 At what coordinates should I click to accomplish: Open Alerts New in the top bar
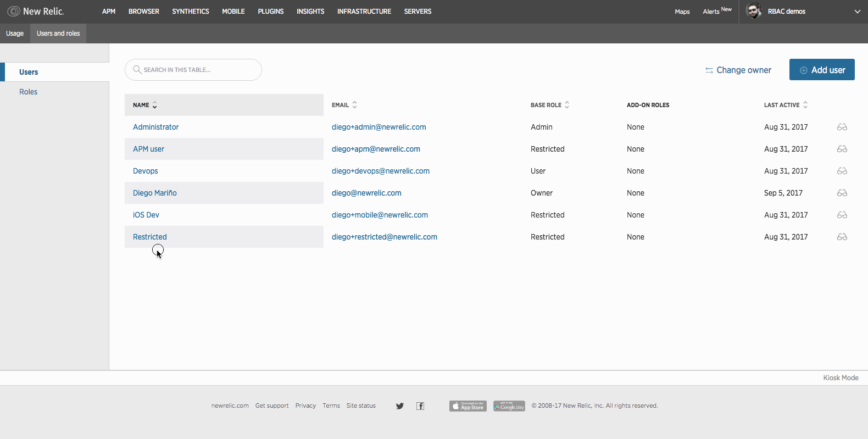tap(717, 11)
